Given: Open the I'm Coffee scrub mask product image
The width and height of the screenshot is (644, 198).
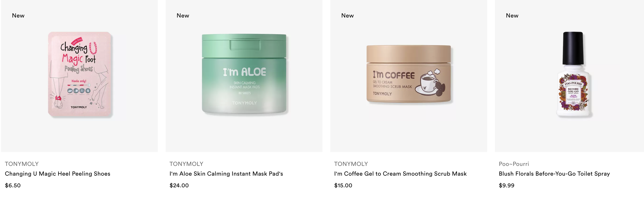Looking at the screenshot, I should point(408,74).
